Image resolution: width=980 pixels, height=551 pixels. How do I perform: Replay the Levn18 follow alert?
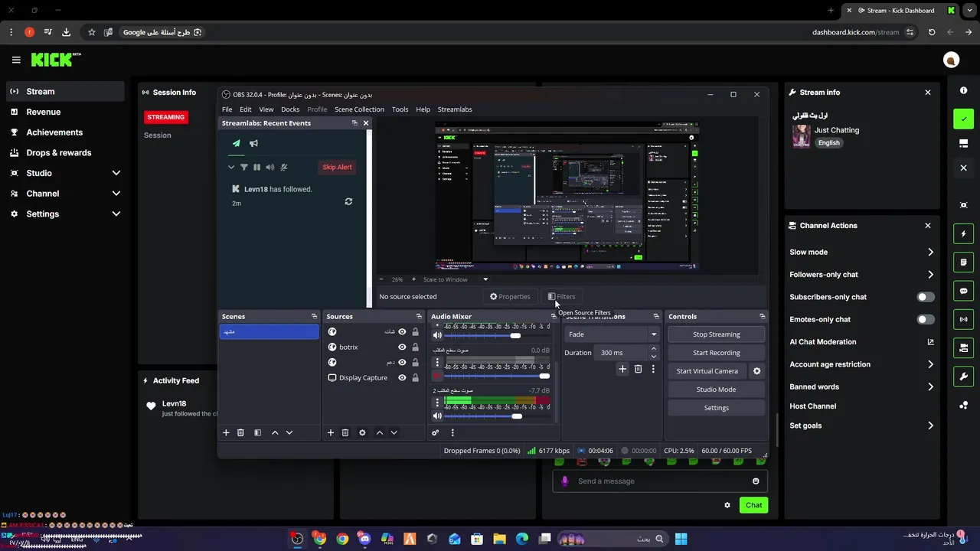click(348, 202)
